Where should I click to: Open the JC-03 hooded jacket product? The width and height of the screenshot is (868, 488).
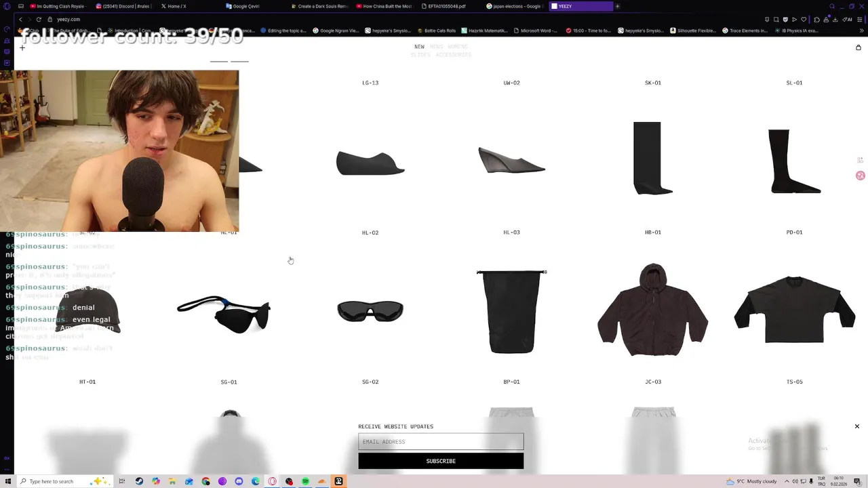(652, 310)
